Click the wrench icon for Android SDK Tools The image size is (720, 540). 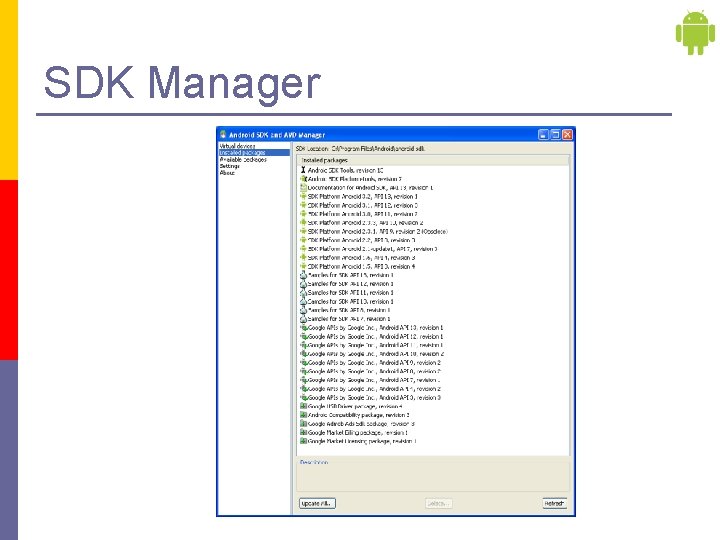click(303, 170)
